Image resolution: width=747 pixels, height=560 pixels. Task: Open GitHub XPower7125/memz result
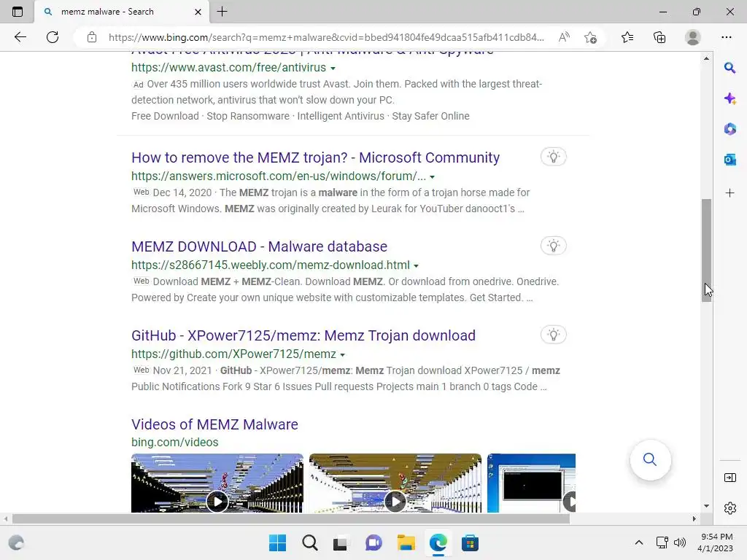pyautogui.click(x=303, y=335)
